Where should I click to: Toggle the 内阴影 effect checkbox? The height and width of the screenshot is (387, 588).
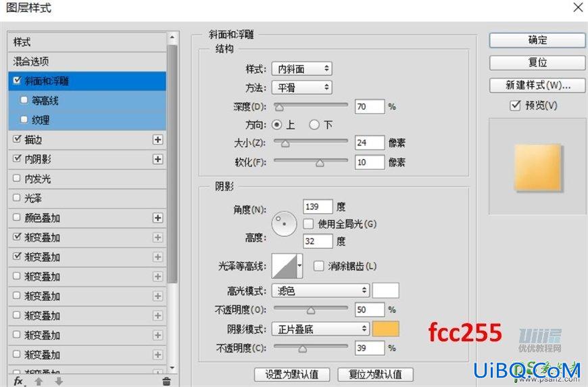tap(17, 158)
